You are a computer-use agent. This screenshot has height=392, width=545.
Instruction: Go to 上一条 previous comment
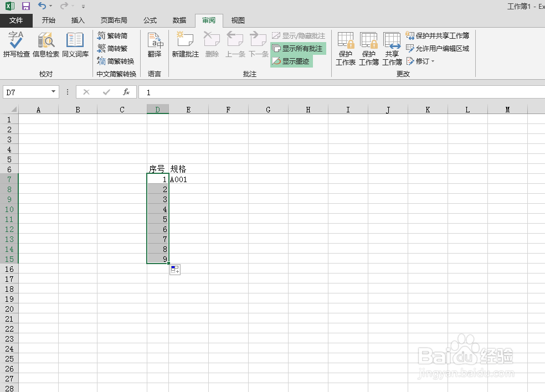point(235,44)
